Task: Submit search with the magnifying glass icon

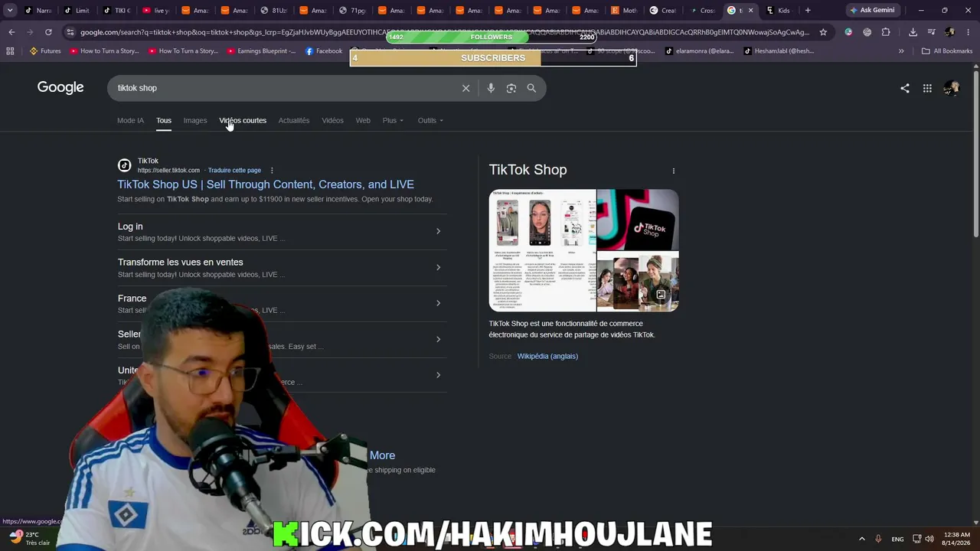Action: (531, 88)
